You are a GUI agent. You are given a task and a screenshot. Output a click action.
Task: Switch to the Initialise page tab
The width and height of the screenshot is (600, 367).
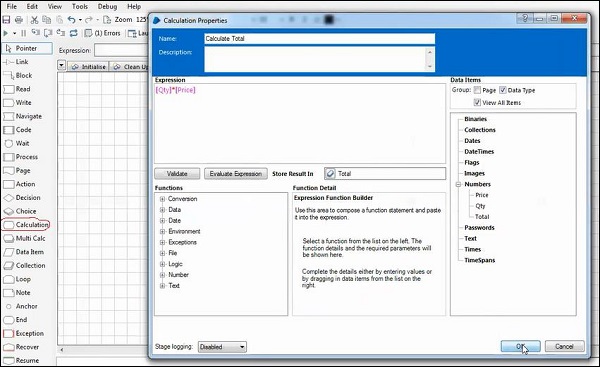coord(88,67)
